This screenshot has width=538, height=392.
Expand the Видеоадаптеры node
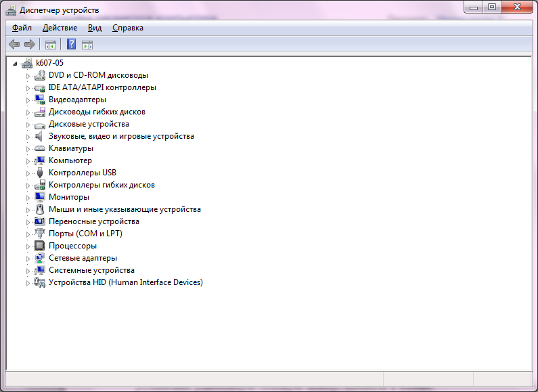click(28, 100)
